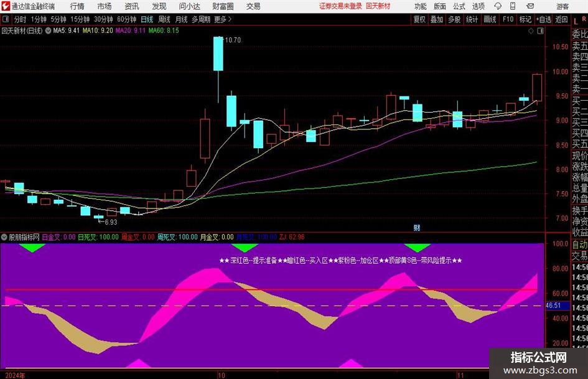Click the 多股 multi-stock button

pos(454,19)
